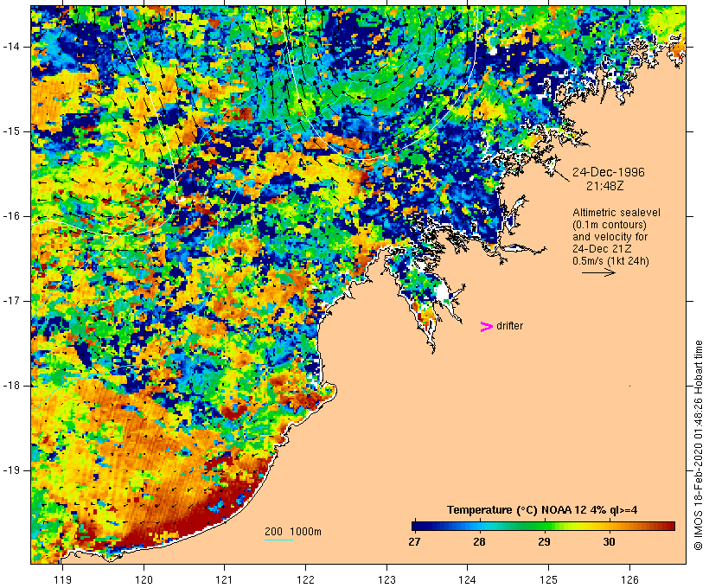Click the cyan bathymetry legend line sample
709x588 pixels.
pyautogui.click(x=279, y=540)
